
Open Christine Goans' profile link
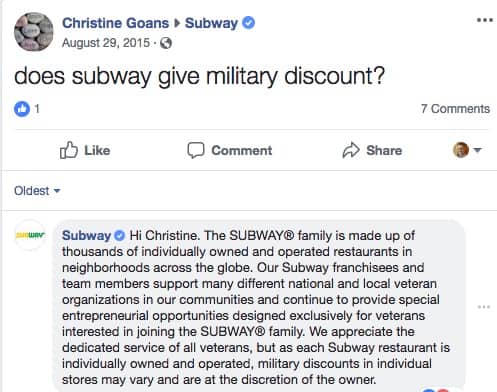point(115,23)
